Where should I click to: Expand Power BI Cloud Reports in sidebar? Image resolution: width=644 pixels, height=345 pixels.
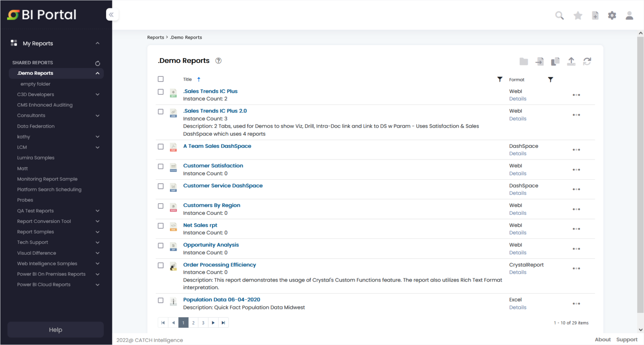97,285
